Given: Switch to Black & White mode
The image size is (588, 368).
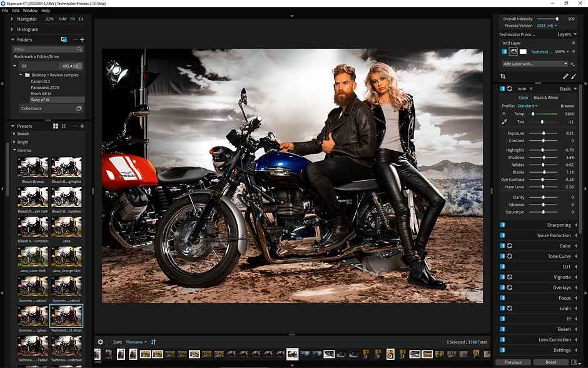Looking at the screenshot, I should (x=545, y=98).
